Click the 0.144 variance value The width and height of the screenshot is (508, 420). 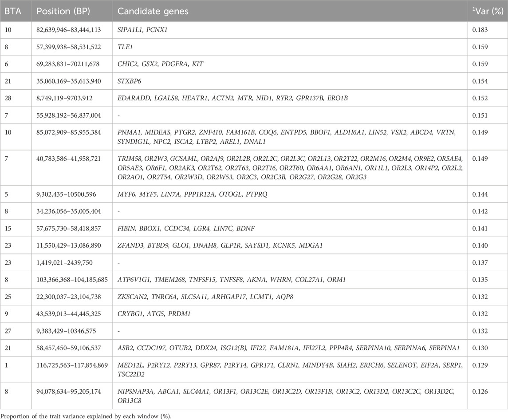[x=480, y=194]
